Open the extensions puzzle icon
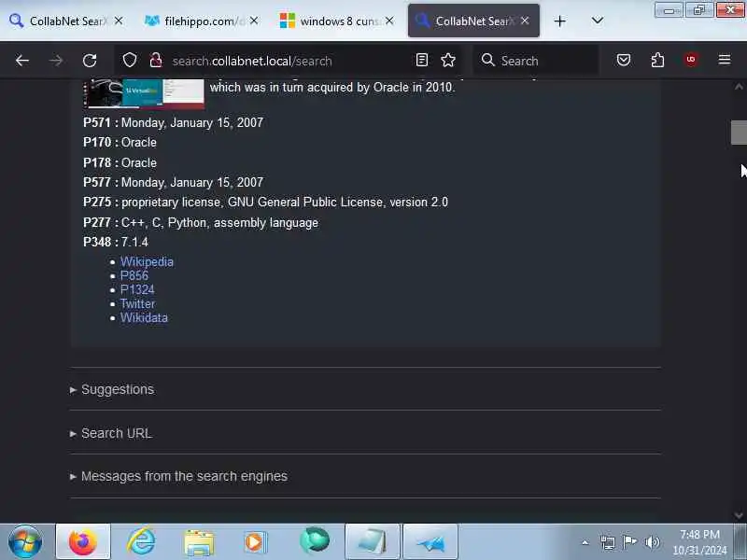 tap(657, 60)
